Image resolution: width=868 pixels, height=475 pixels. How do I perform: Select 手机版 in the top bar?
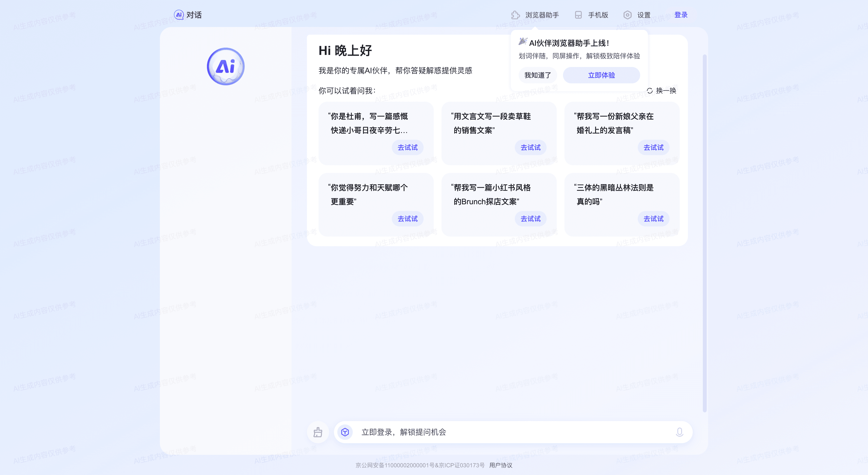[x=598, y=15]
